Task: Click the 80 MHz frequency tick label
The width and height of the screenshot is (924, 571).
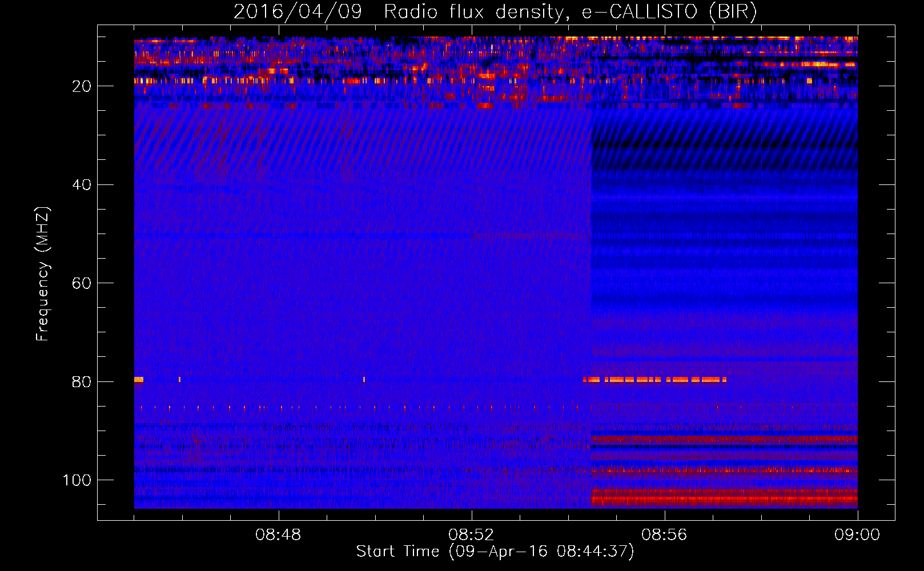Action: [82, 382]
